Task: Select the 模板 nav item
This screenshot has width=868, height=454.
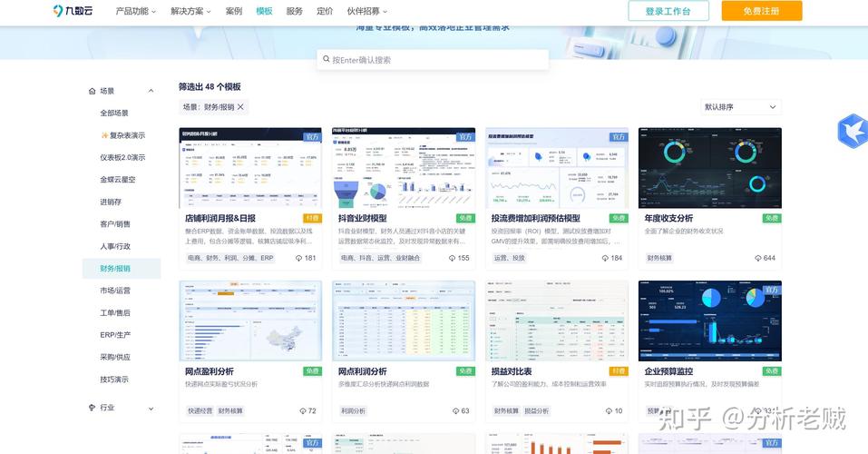Action: pos(264,11)
